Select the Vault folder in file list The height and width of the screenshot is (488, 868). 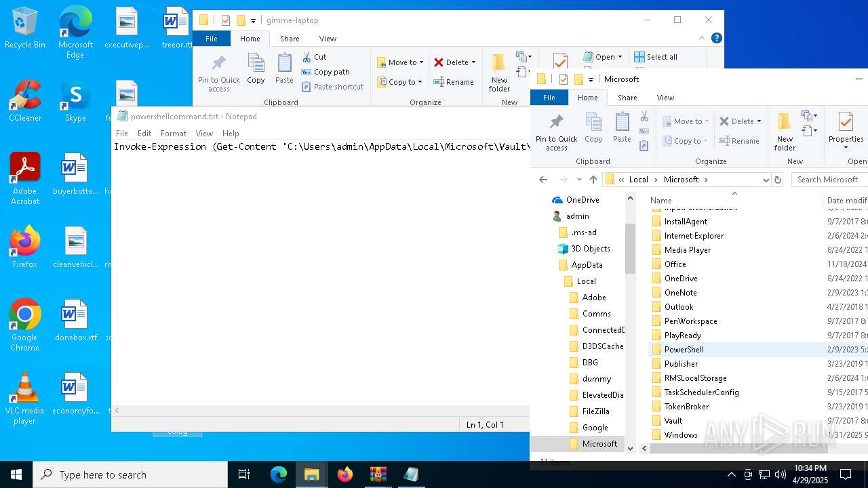coord(673,421)
